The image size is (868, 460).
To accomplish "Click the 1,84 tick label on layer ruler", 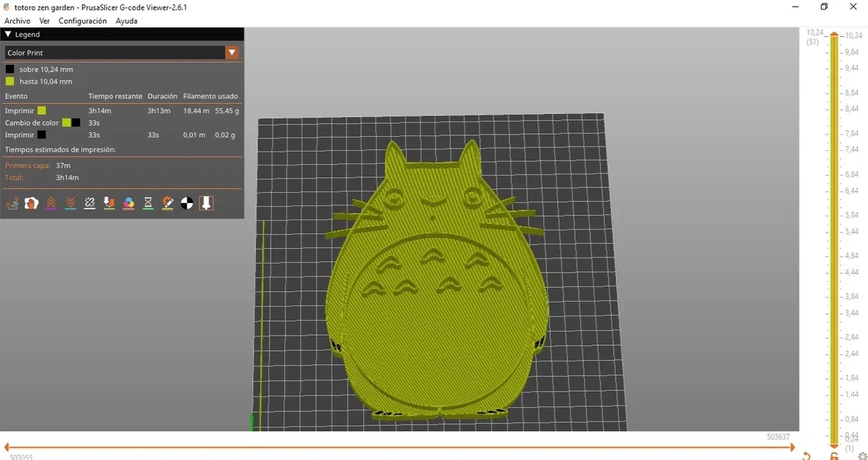I will pos(851,378).
